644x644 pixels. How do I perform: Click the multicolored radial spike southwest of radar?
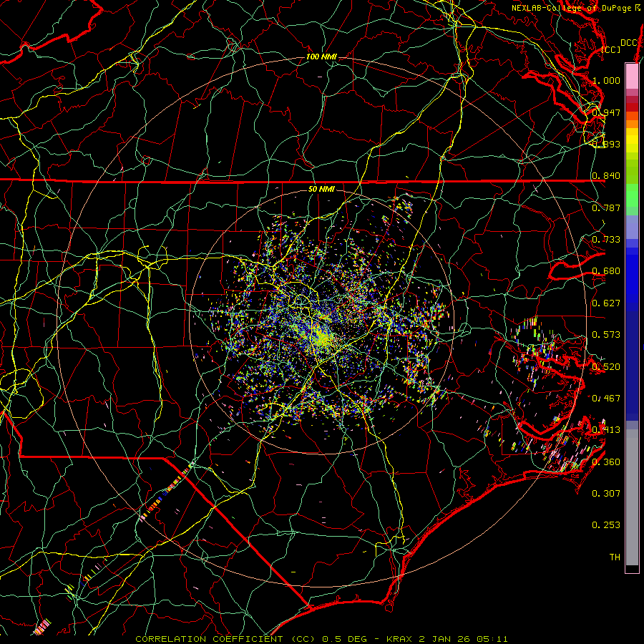166,493
